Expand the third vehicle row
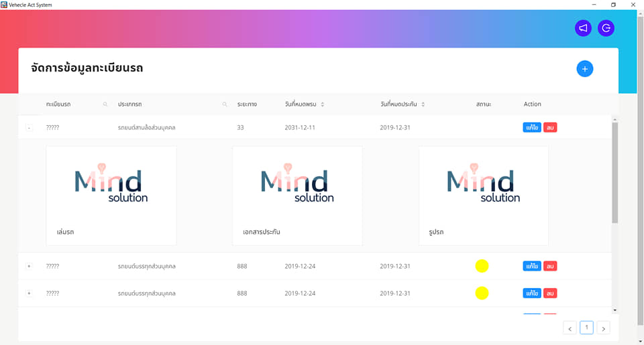The width and height of the screenshot is (644, 345). (29, 293)
